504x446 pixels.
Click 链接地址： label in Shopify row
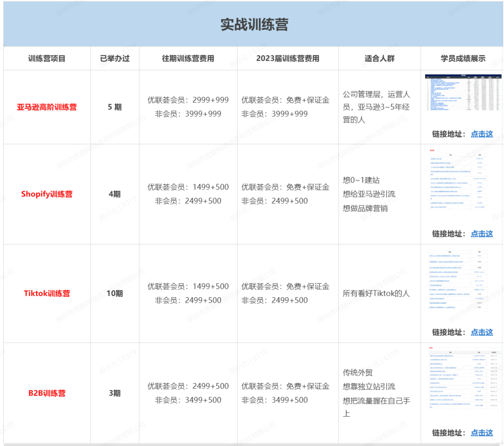point(449,234)
